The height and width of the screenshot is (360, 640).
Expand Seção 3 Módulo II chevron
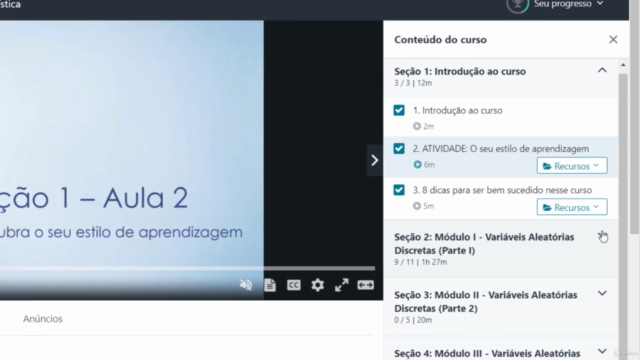click(602, 293)
